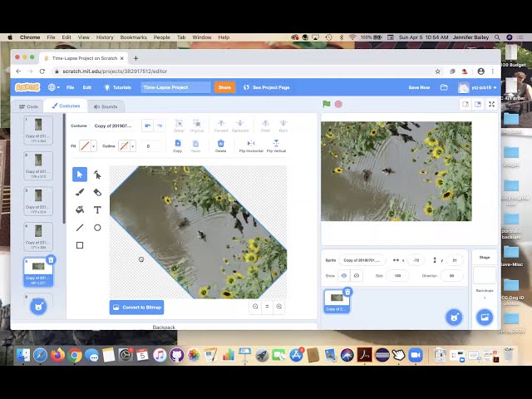Select the Text tool
The image size is (532, 399).
97,210
